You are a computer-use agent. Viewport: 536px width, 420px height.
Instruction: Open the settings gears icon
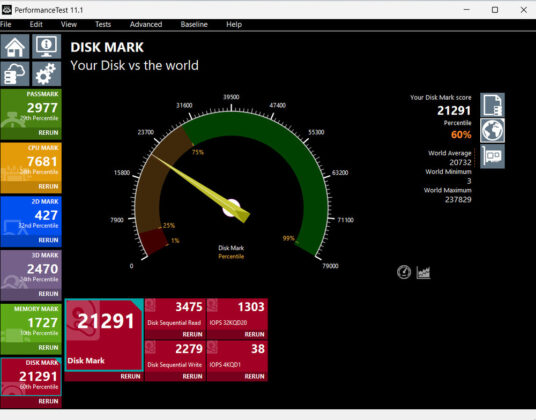pyautogui.click(x=46, y=73)
